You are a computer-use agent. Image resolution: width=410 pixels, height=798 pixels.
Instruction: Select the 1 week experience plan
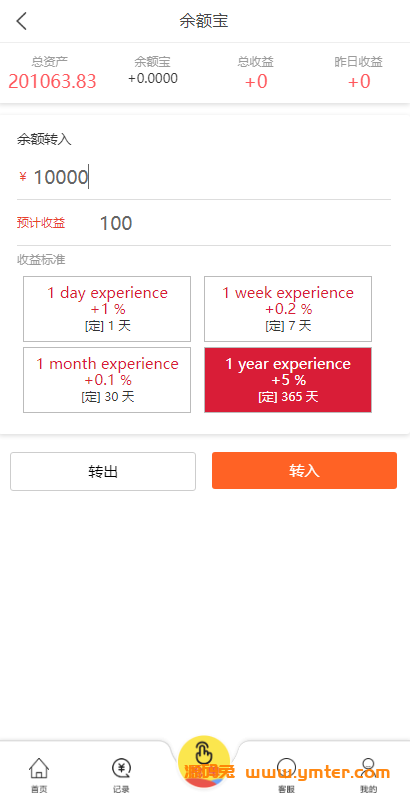[x=288, y=309]
